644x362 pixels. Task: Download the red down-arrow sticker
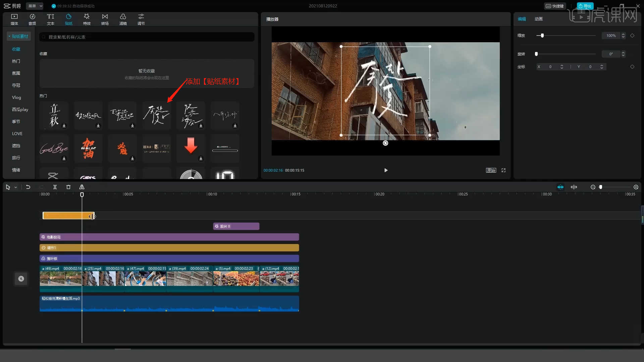pyautogui.click(x=201, y=159)
